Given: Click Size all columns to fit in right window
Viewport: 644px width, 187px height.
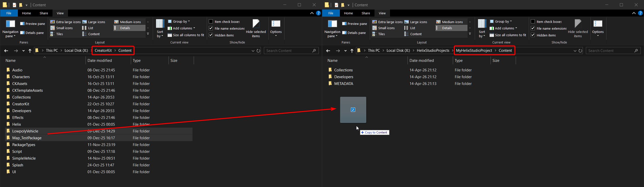Looking at the screenshot, I should (508, 35).
